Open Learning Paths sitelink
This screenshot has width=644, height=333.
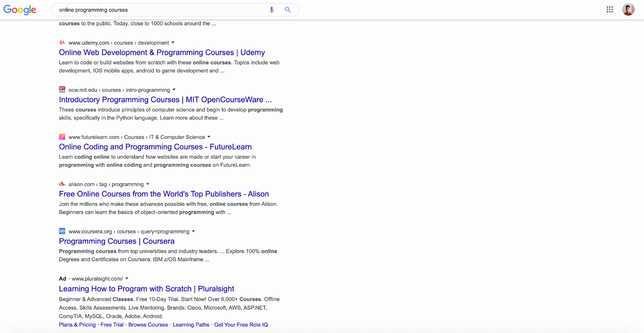coord(191,325)
